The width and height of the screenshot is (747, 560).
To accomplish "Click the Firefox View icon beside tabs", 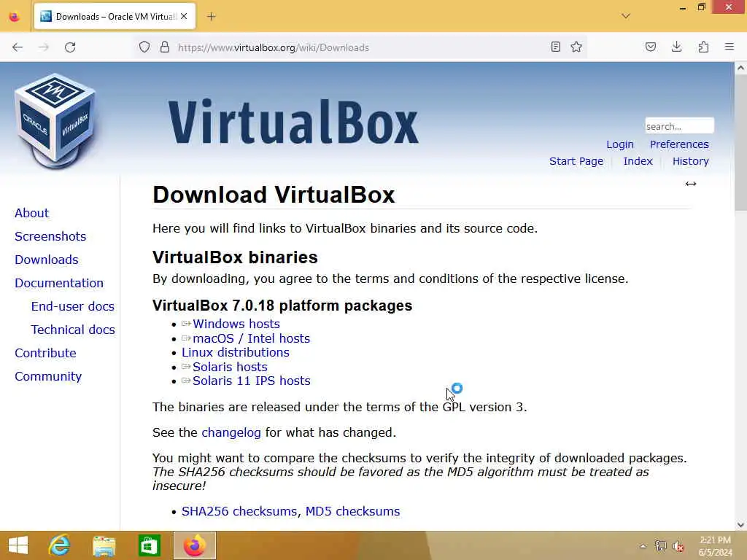I will tap(15, 17).
